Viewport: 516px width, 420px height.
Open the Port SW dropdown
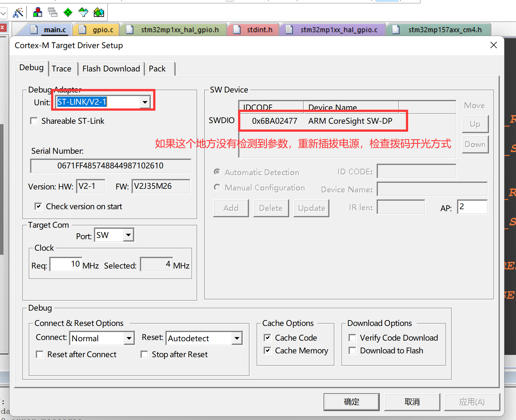pyautogui.click(x=128, y=235)
